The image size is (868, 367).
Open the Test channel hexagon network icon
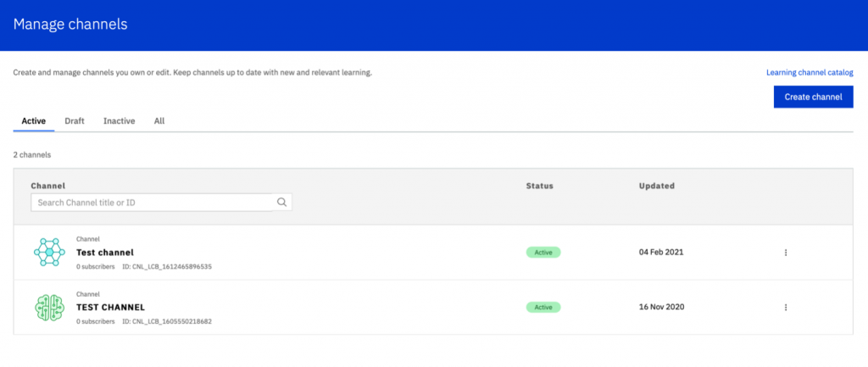pyautogui.click(x=49, y=252)
